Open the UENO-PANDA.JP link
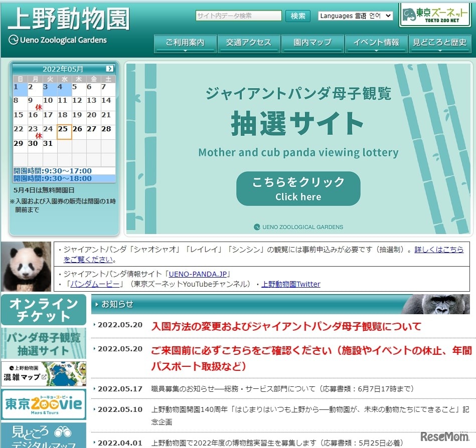This screenshot has width=476, height=448. click(x=199, y=274)
